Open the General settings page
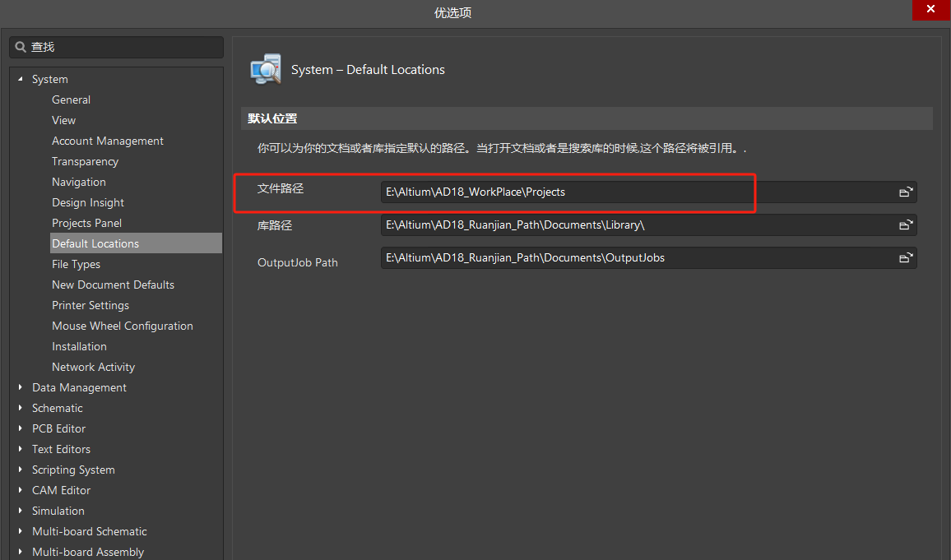The width and height of the screenshot is (951, 560). [x=71, y=100]
